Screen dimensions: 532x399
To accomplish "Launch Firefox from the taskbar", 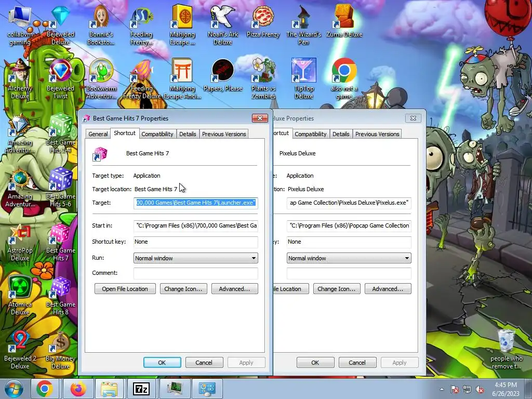I will click(78, 389).
